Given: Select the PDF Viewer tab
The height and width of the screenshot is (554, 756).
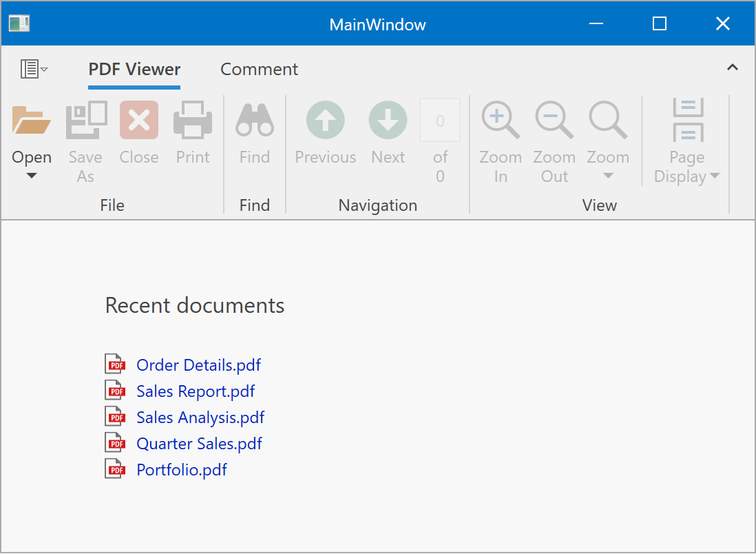Looking at the screenshot, I should (x=134, y=70).
